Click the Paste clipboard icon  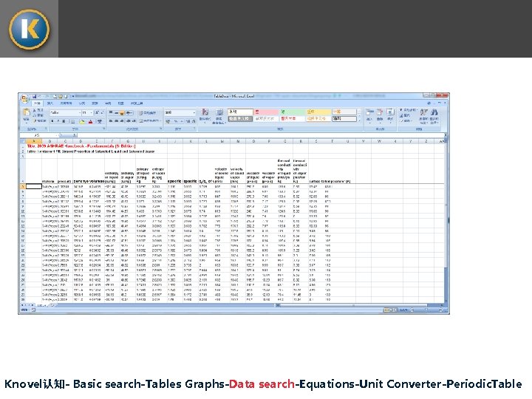pos(27,114)
